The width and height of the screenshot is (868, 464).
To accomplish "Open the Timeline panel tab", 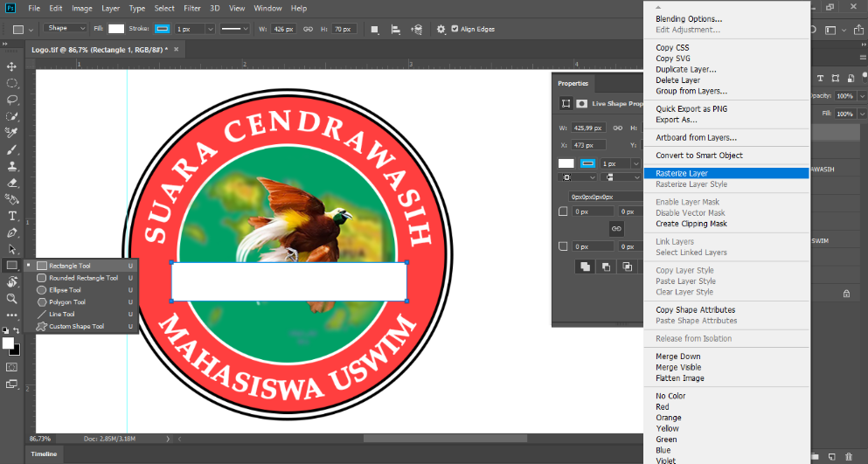I will coord(44,454).
